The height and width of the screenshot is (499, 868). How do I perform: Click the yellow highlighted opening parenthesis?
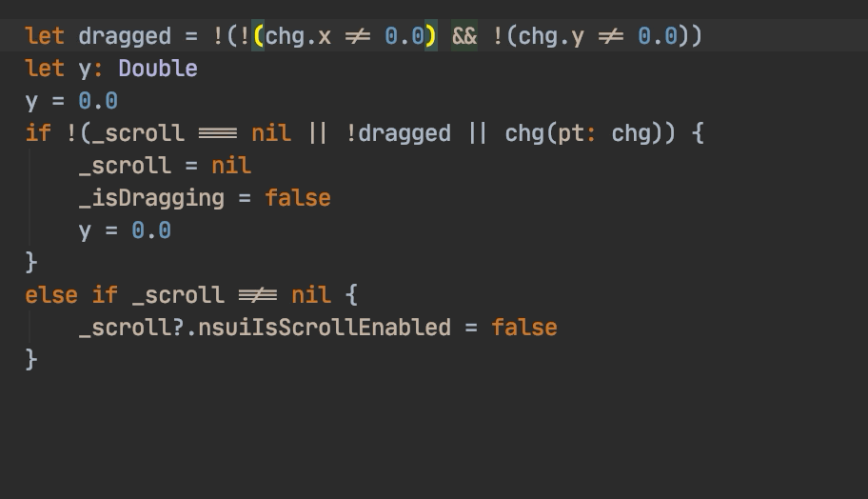[258, 36]
